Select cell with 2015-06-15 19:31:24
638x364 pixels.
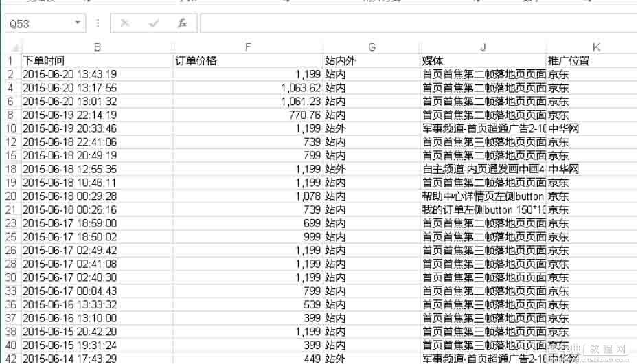point(98,345)
